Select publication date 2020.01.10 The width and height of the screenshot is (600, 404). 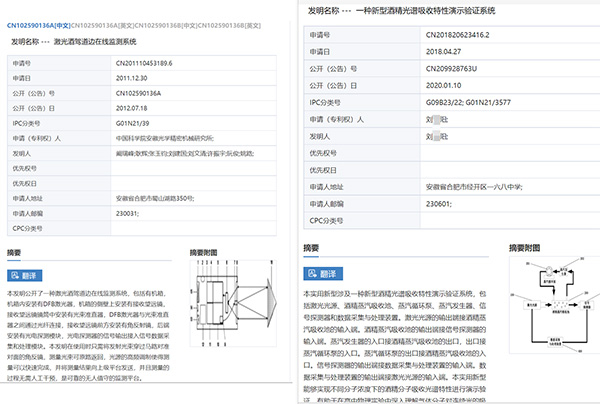point(443,85)
